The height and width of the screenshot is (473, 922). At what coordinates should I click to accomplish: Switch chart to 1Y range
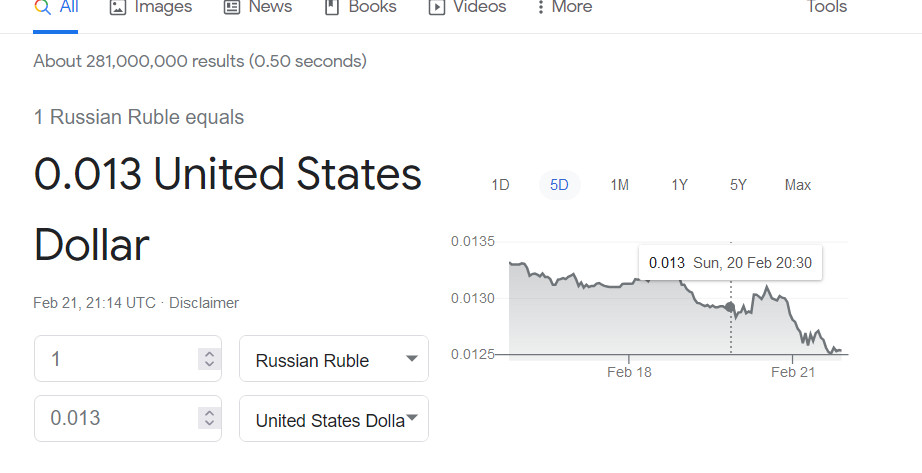point(679,185)
